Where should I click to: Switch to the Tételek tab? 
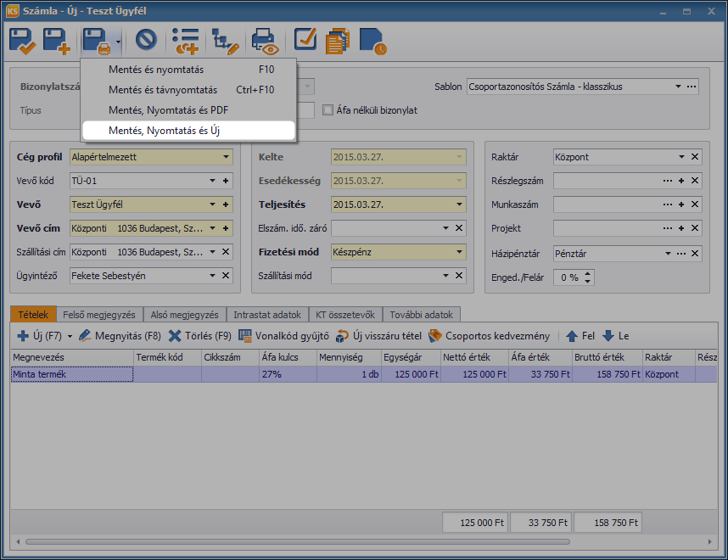(33, 314)
